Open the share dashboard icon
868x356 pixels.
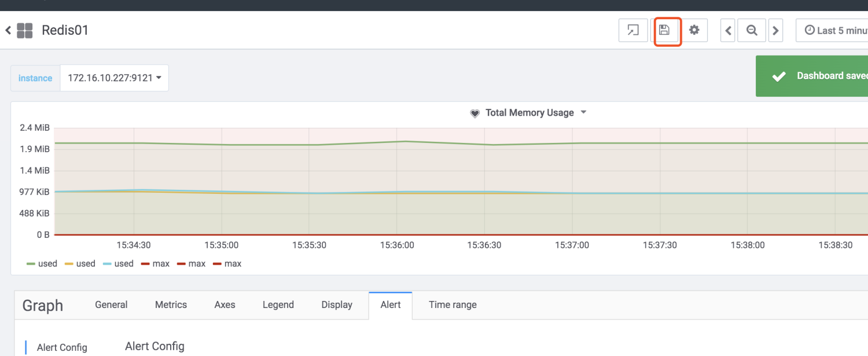(633, 30)
